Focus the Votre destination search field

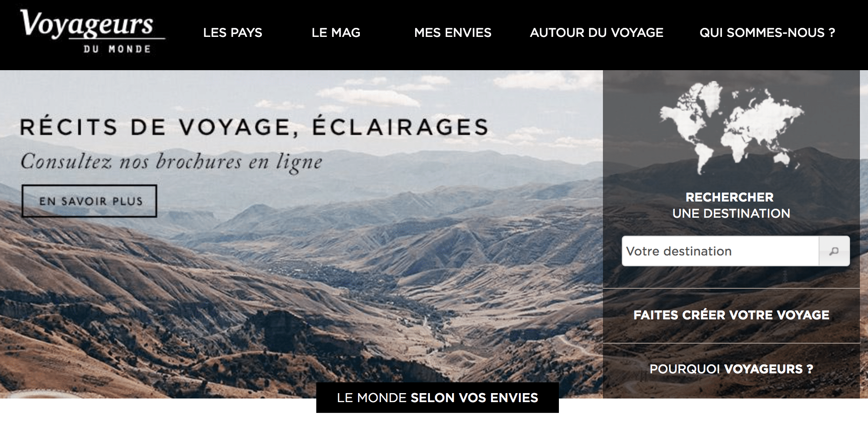click(x=720, y=251)
